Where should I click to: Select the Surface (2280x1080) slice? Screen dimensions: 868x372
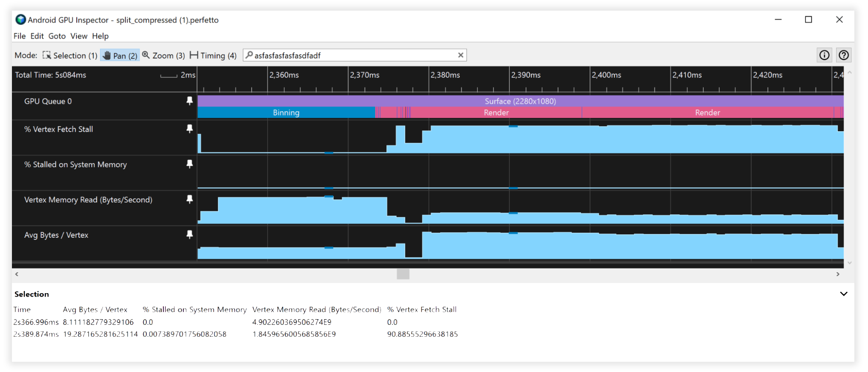click(520, 101)
